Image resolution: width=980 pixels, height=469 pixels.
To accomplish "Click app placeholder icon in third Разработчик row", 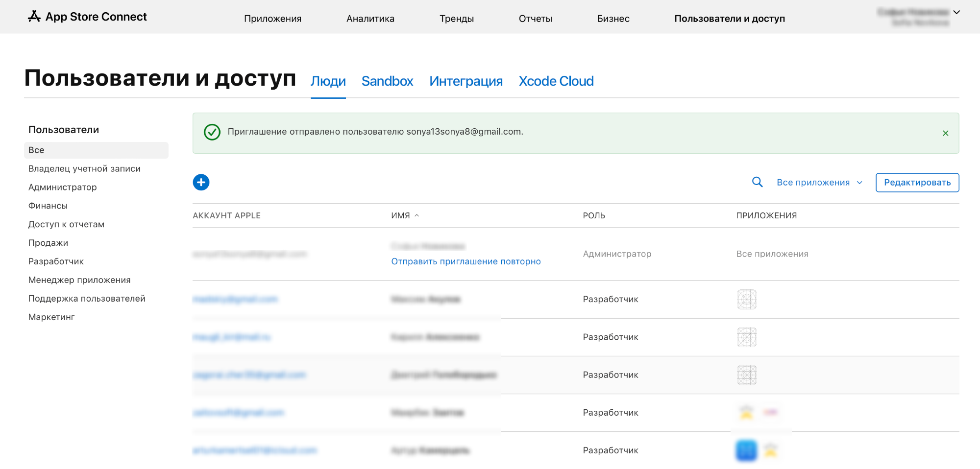I will coord(747,375).
